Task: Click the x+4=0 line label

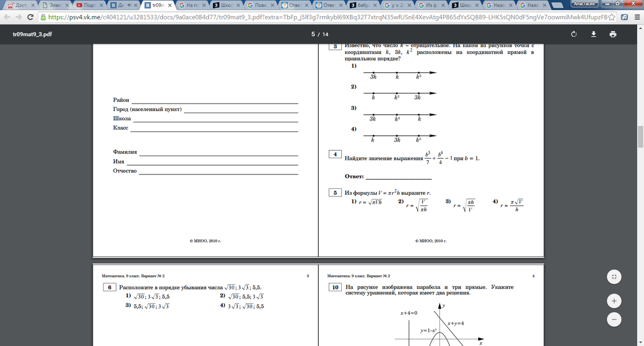Action: tap(409, 313)
